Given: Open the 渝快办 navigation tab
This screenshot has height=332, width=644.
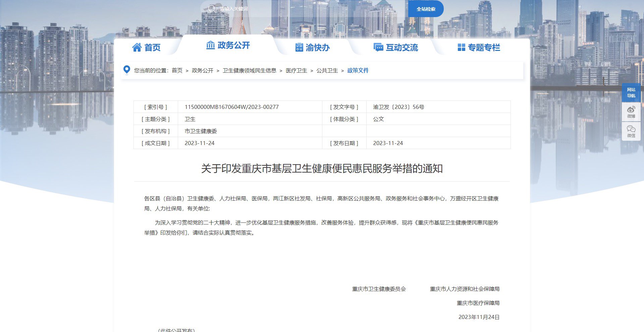Looking at the screenshot, I should click(313, 48).
